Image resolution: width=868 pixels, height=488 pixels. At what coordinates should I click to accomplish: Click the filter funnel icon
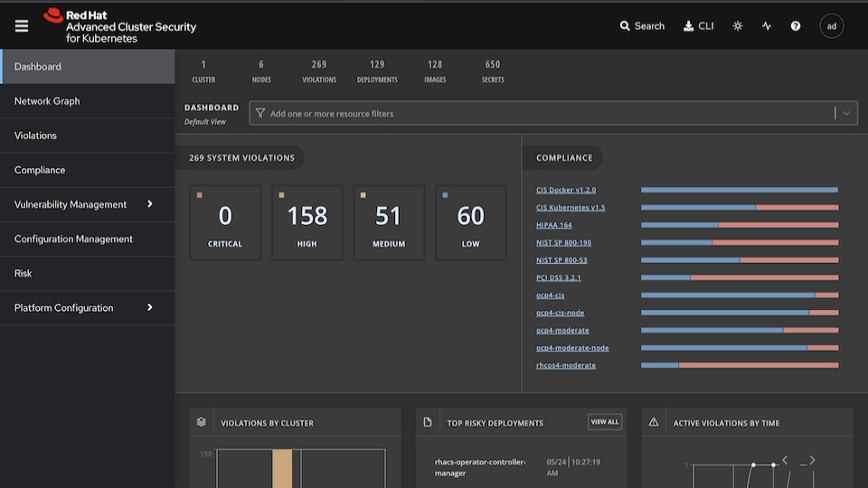point(260,113)
